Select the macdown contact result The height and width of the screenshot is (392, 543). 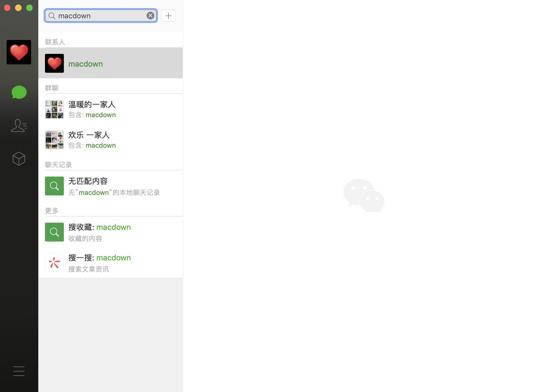pos(110,63)
